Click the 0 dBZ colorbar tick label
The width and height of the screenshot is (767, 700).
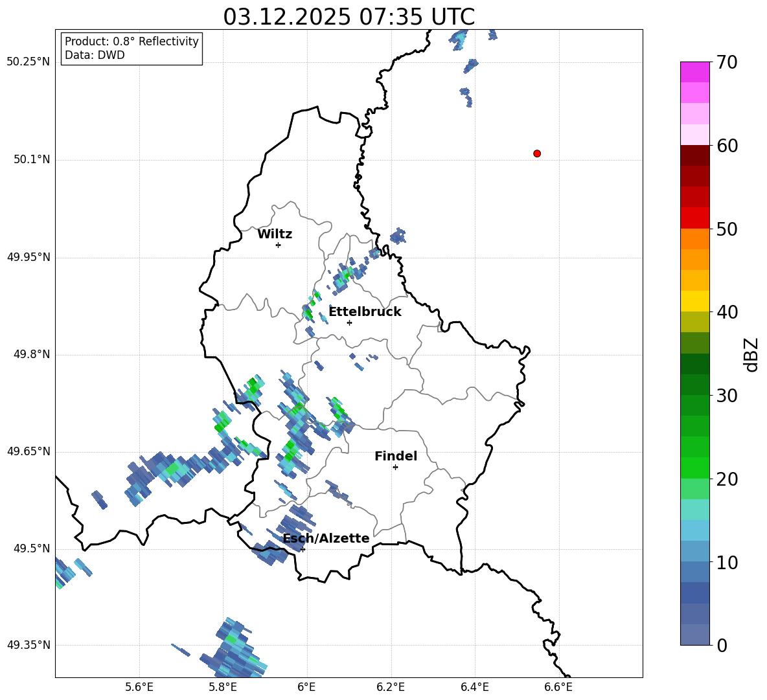click(722, 645)
